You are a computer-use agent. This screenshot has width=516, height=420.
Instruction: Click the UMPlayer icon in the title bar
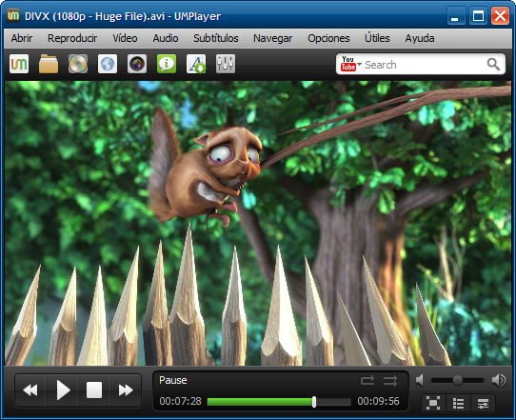(x=13, y=15)
